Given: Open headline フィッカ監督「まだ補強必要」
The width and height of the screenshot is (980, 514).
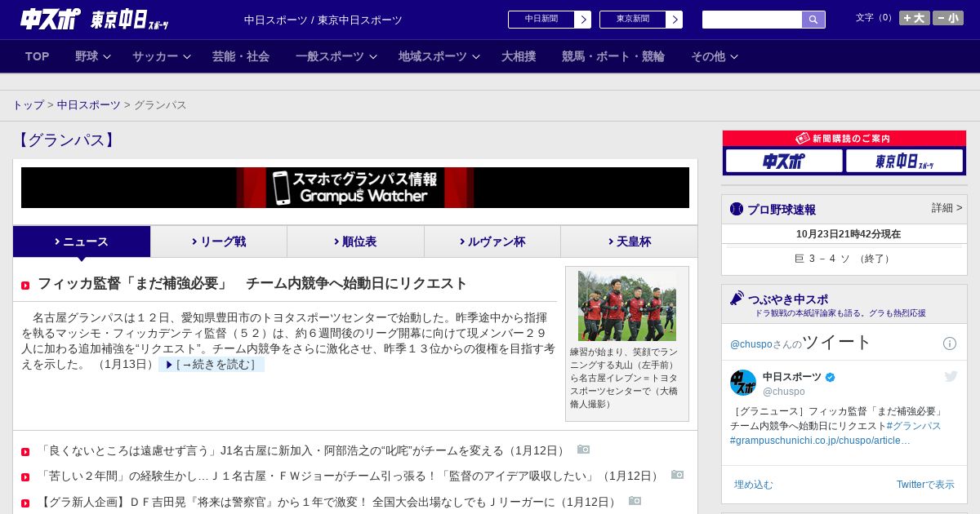Looking at the screenshot, I should pyautogui.click(x=252, y=284).
